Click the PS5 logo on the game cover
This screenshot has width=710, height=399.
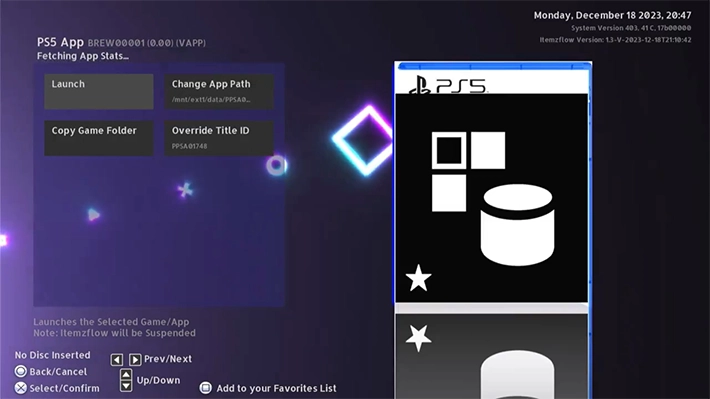point(447,86)
